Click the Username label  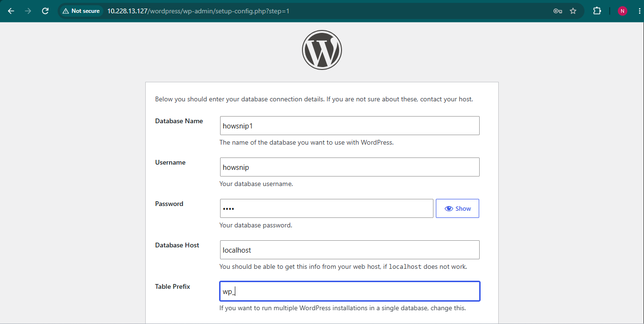coord(170,162)
